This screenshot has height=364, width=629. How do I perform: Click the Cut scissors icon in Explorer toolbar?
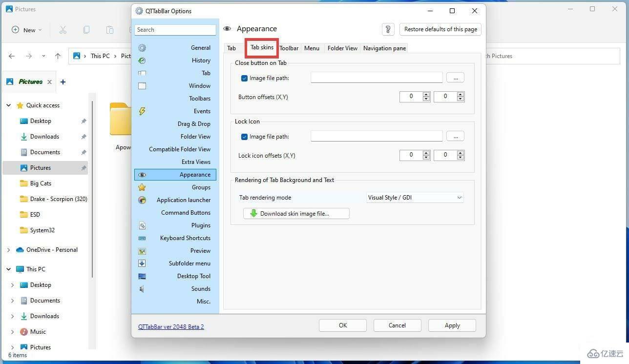coord(63,30)
